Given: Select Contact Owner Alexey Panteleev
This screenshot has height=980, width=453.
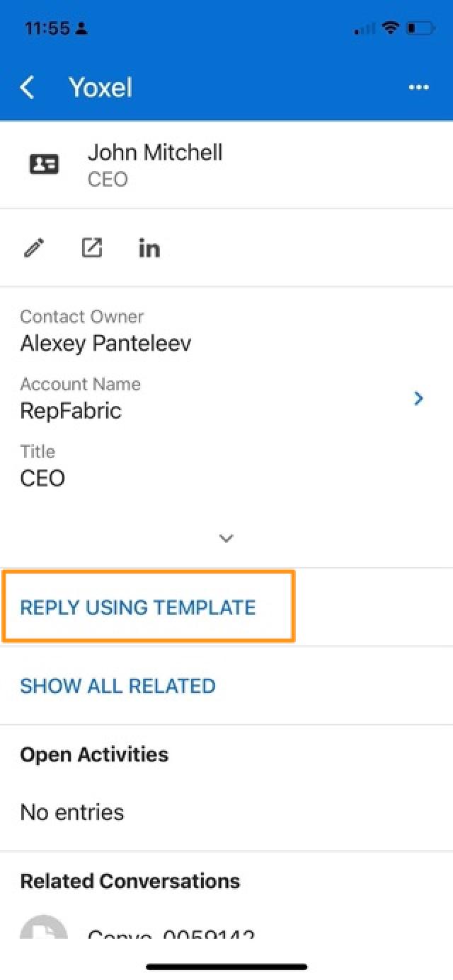Looking at the screenshot, I should click(105, 344).
